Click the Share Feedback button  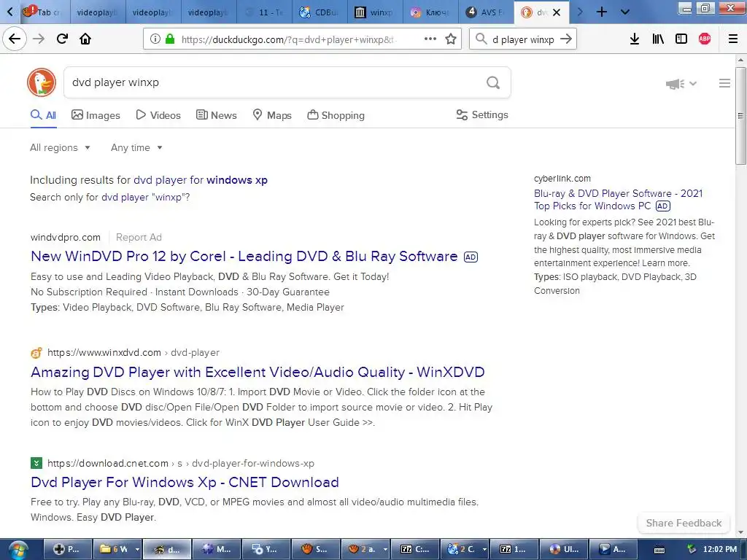click(684, 523)
